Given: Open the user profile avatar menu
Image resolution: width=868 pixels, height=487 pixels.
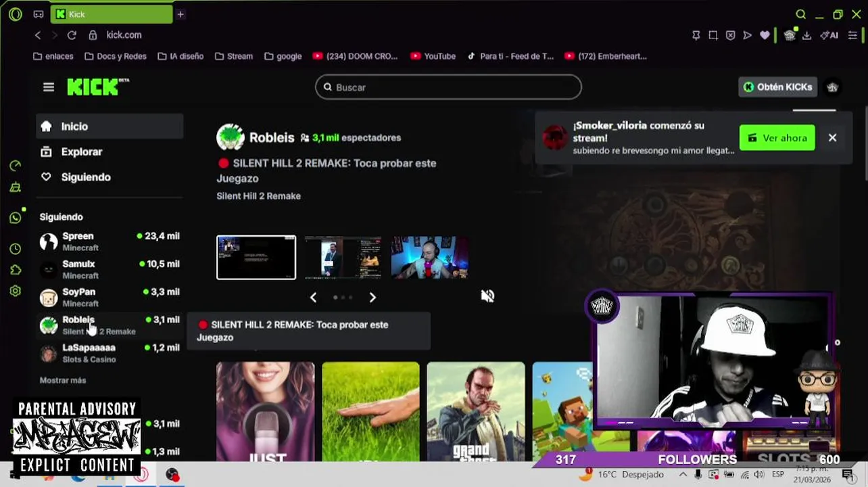Looking at the screenshot, I should tap(832, 87).
